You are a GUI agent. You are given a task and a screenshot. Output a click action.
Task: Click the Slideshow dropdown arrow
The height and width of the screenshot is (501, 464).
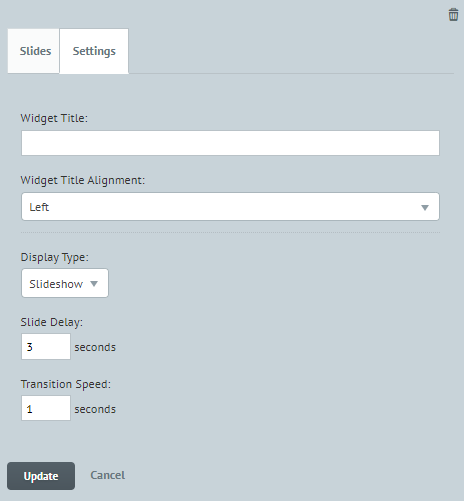(94, 284)
